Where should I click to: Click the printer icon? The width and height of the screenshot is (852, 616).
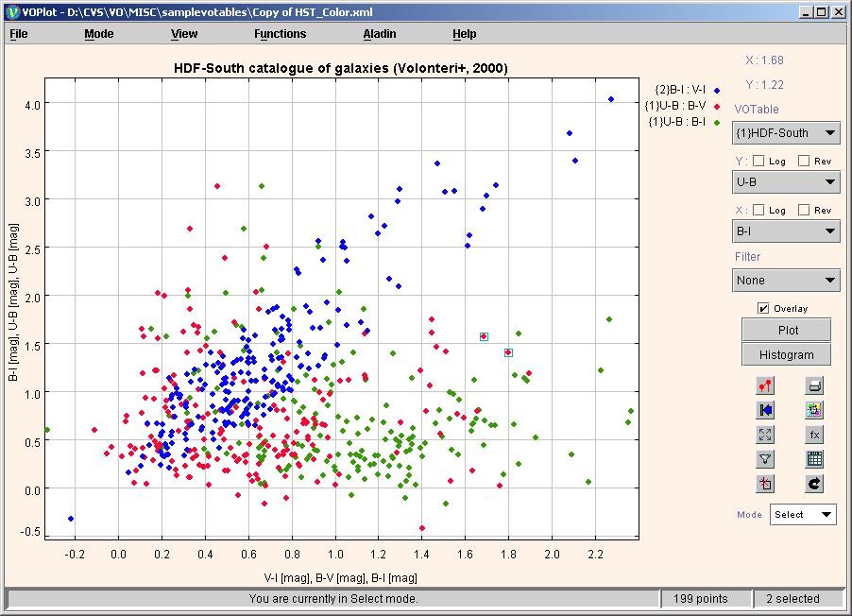point(814,385)
